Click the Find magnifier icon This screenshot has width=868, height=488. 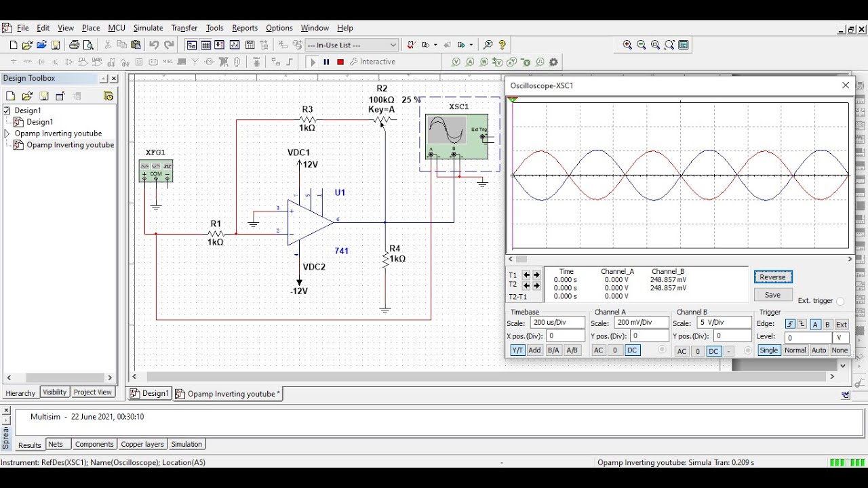488,45
